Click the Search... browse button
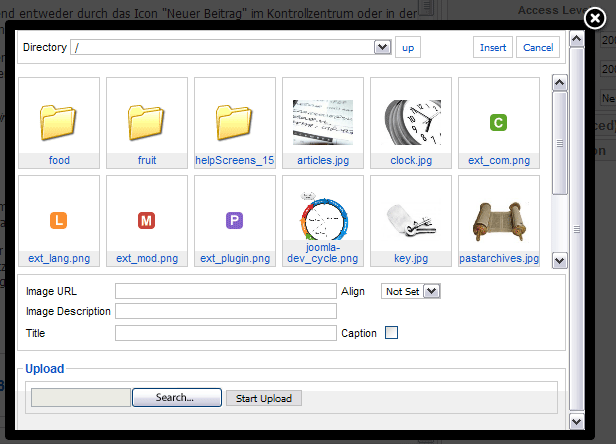 177,397
